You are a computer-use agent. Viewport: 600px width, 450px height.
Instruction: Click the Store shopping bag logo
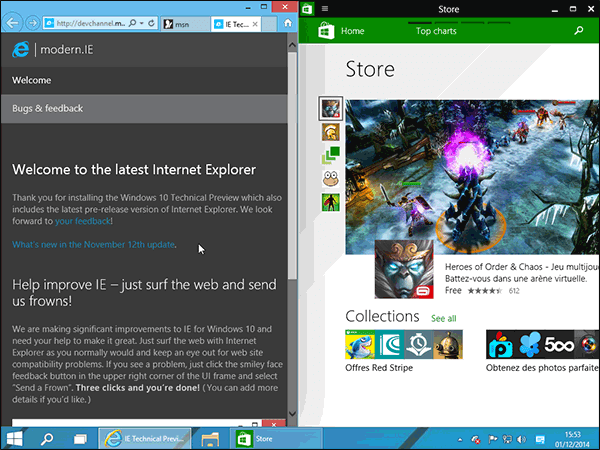pos(326,30)
